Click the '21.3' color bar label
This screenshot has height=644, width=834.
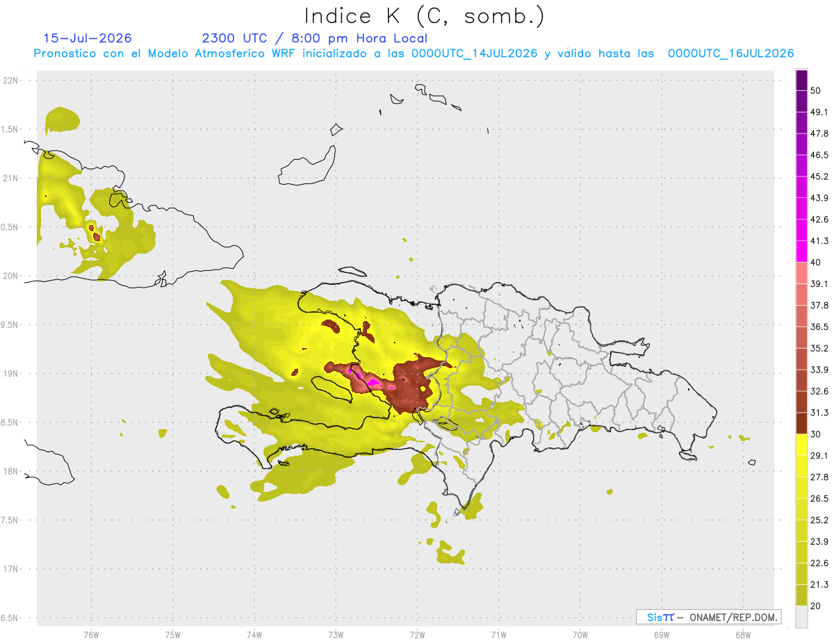[x=819, y=584]
